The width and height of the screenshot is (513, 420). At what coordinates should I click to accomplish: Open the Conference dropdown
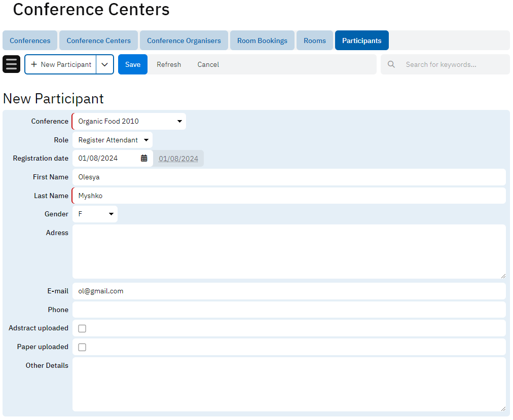[x=129, y=122]
